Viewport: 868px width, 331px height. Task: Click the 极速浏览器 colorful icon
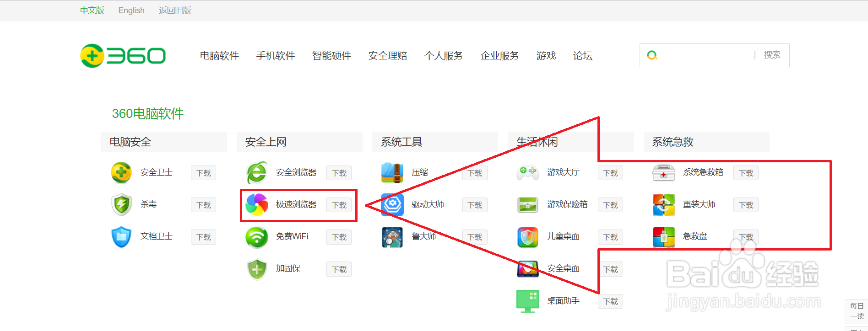[257, 204]
